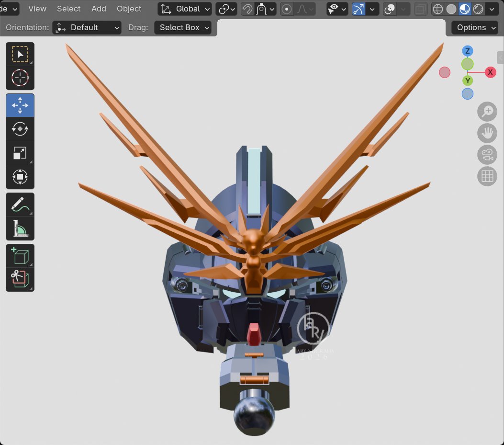Image resolution: width=504 pixels, height=445 pixels.
Task: Select the Select Box tool in toolbar
Action: (20, 54)
